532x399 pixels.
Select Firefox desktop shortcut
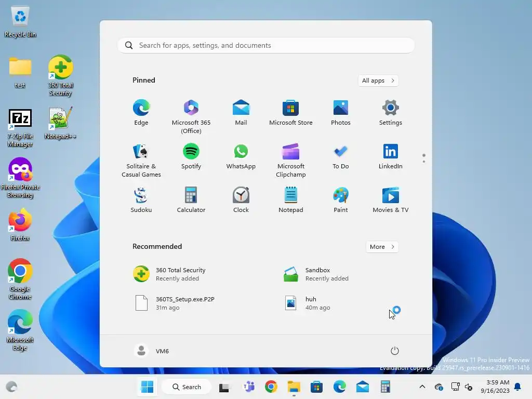pos(20,224)
